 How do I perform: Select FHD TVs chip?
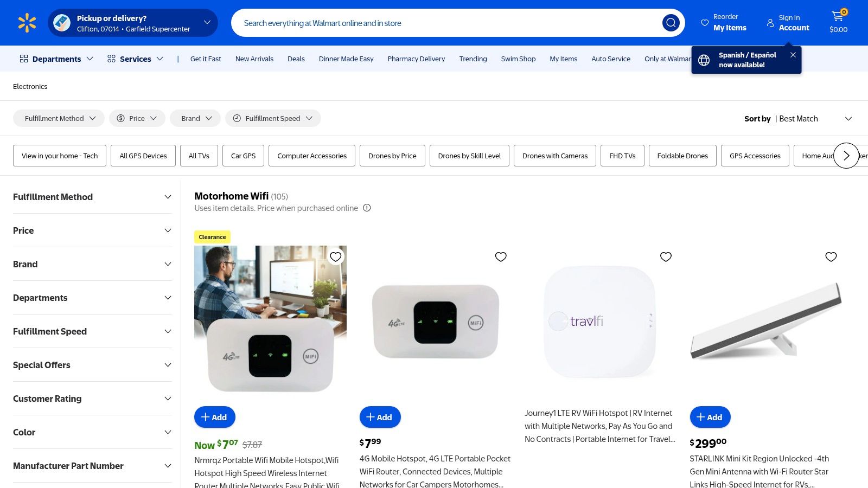[622, 156]
